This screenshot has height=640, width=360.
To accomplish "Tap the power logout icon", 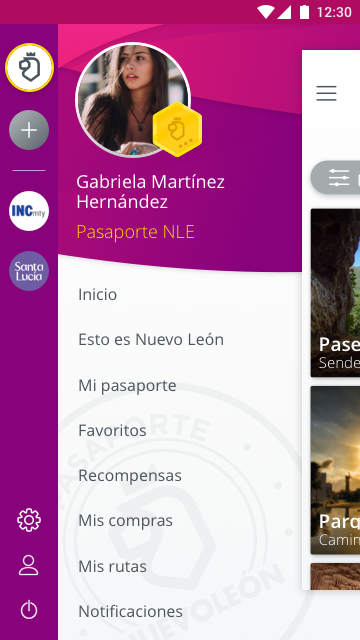I will coord(29,610).
